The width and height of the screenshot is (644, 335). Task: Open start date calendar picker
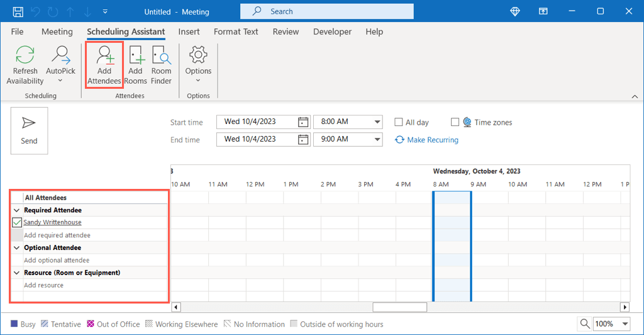(x=303, y=122)
